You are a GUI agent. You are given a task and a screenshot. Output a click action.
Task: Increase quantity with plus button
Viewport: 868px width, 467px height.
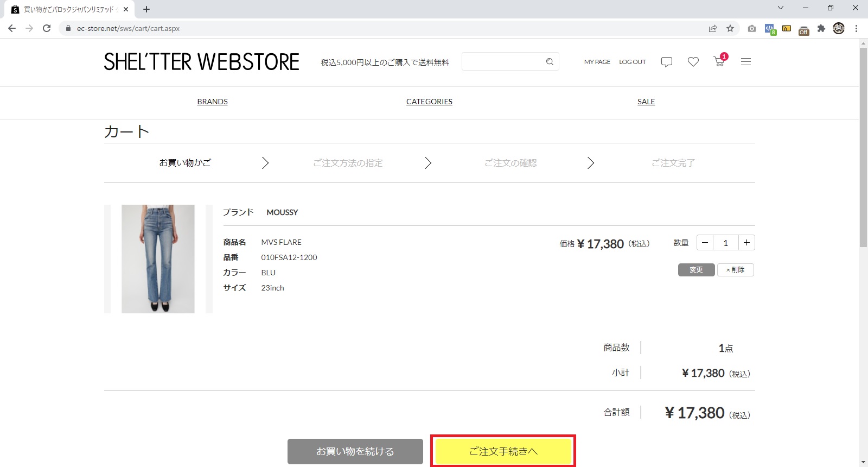tap(746, 243)
